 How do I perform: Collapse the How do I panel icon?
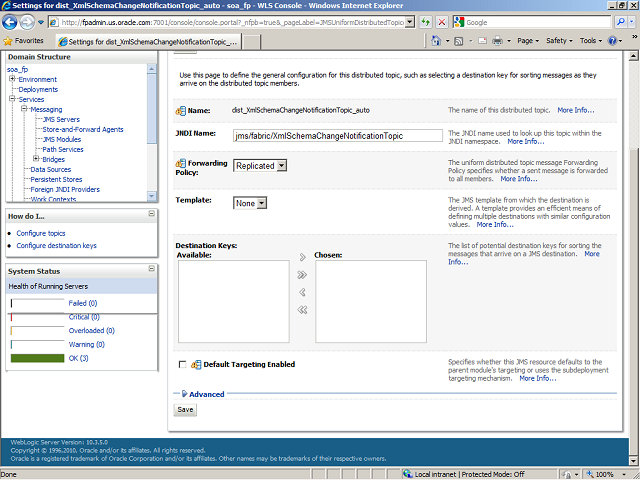151,214
